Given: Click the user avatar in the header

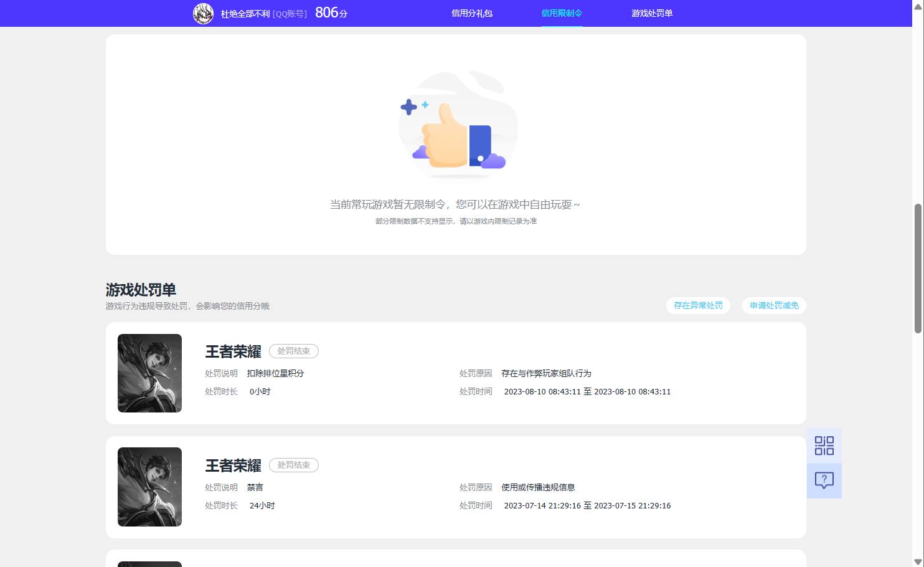Looking at the screenshot, I should pyautogui.click(x=203, y=13).
